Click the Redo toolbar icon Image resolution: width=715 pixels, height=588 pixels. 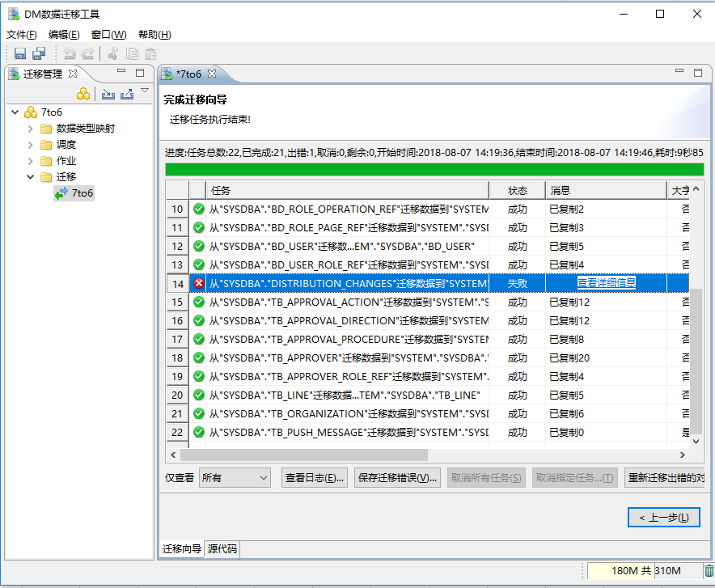pos(87,54)
